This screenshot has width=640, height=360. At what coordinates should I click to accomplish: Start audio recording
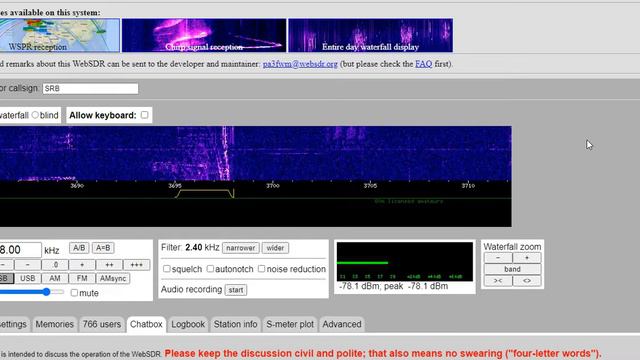[236, 290]
